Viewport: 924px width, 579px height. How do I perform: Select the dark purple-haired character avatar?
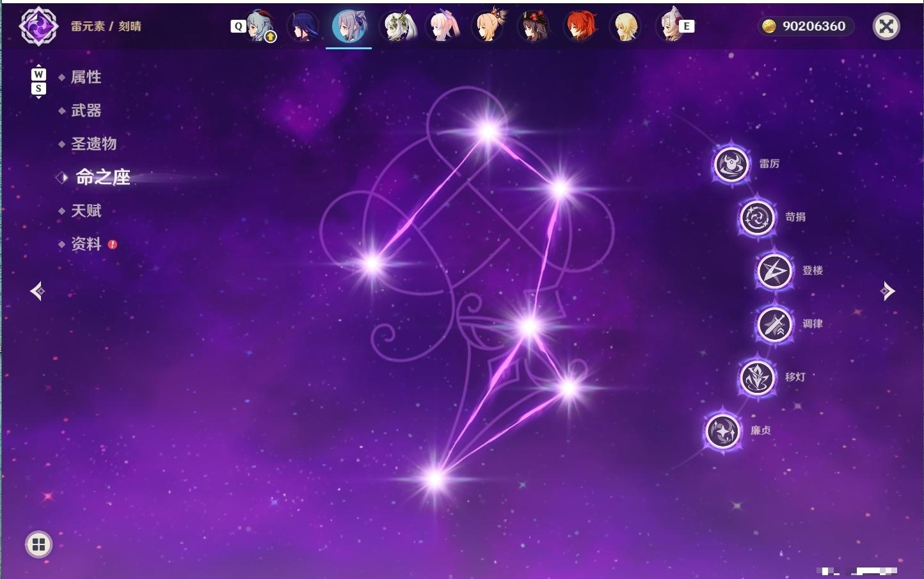coord(303,26)
